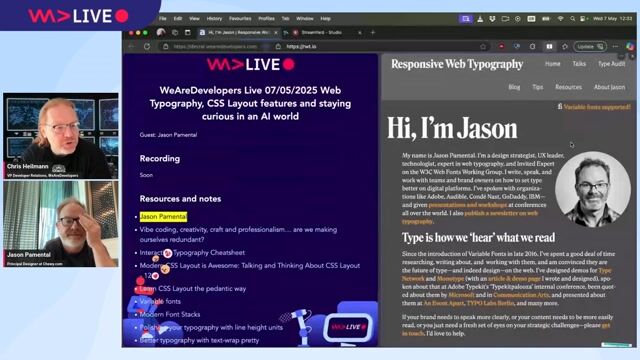Open Better typography with text-wrap pretty link
The width and height of the screenshot is (640, 360).
pyautogui.click(x=199, y=340)
